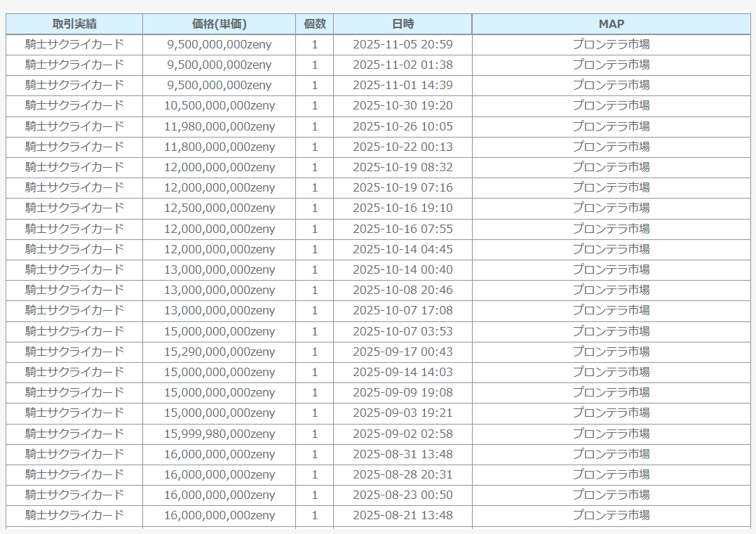Select the 11,980,000,000zeny price entry
Viewport: 756px width, 534px height.
(220, 127)
